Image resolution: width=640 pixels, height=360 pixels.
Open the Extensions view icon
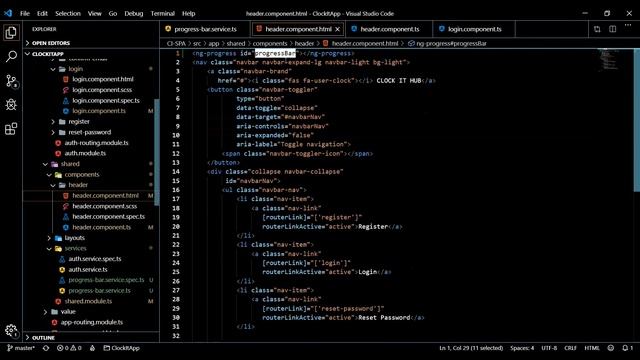pos(11,129)
